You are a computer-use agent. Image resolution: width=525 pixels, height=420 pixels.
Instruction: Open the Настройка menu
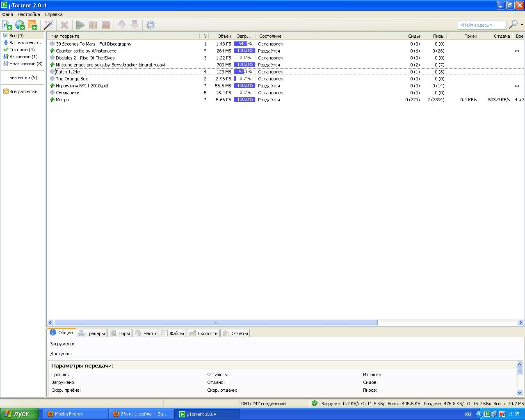(x=29, y=14)
